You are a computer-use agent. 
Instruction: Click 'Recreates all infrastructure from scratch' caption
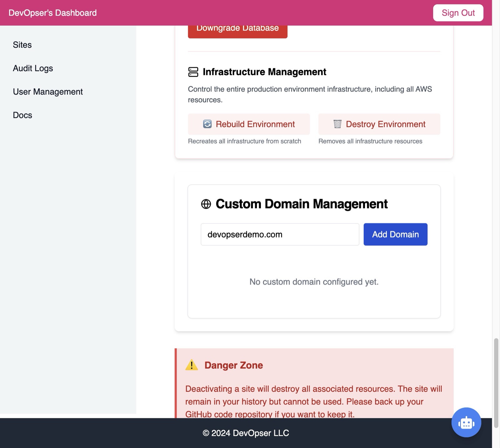[244, 141]
